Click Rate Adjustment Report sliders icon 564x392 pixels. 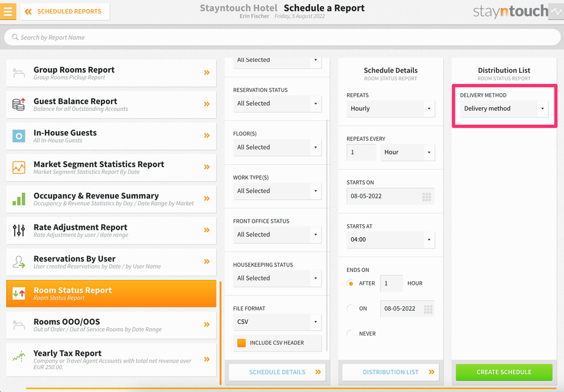(19, 230)
